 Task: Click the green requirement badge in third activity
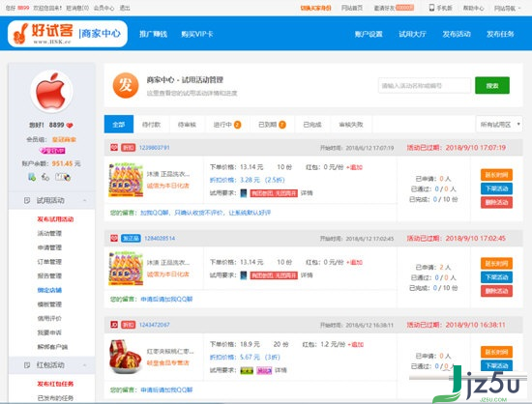point(247,370)
